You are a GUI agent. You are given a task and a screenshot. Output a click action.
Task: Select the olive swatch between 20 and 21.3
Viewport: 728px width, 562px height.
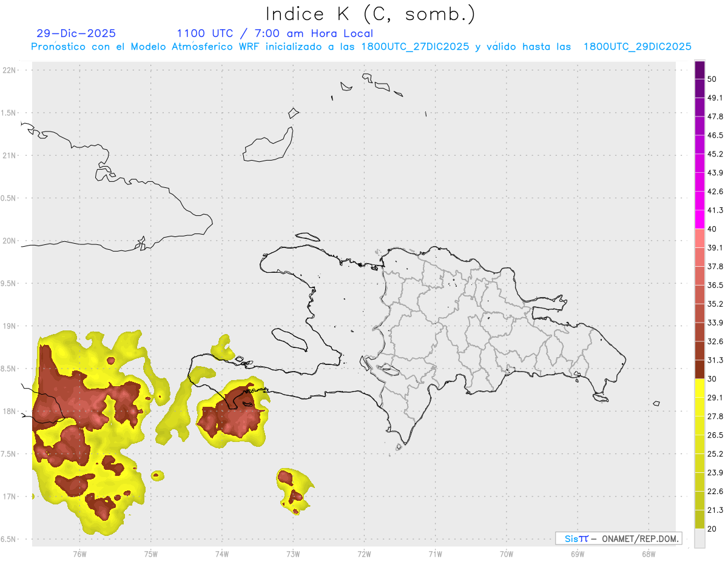[699, 519]
